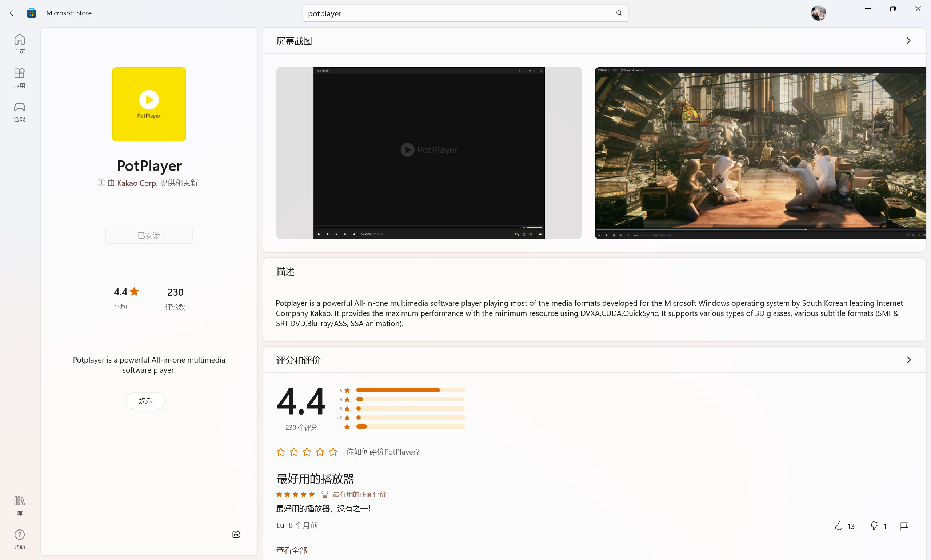Click the search magnifier icon
The width and height of the screenshot is (931, 560).
click(619, 13)
